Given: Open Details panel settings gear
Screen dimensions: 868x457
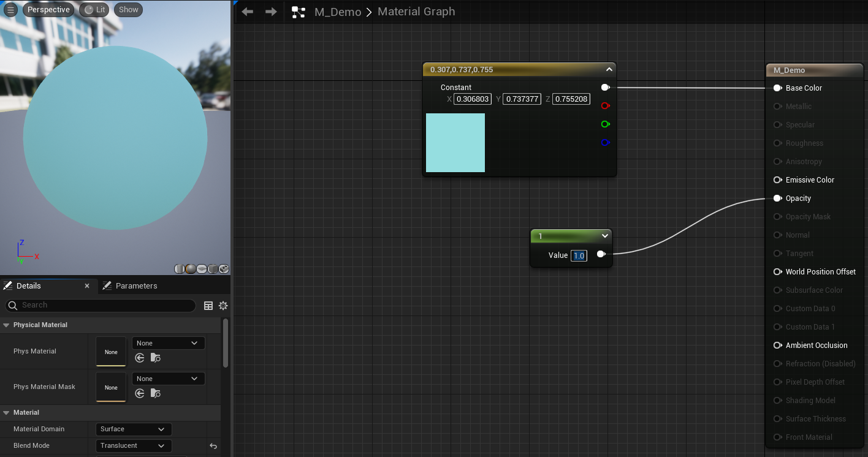Looking at the screenshot, I should [223, 306].
